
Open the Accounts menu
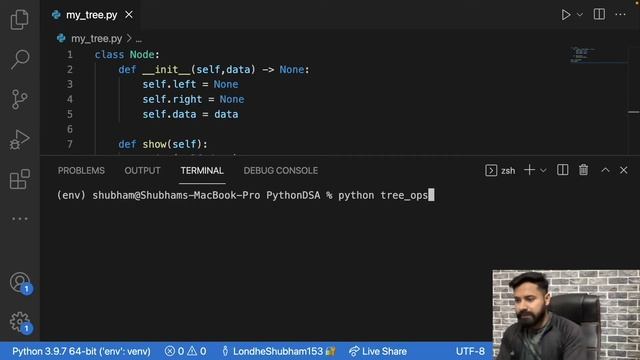pyautogui.click(x=20, y=282)
